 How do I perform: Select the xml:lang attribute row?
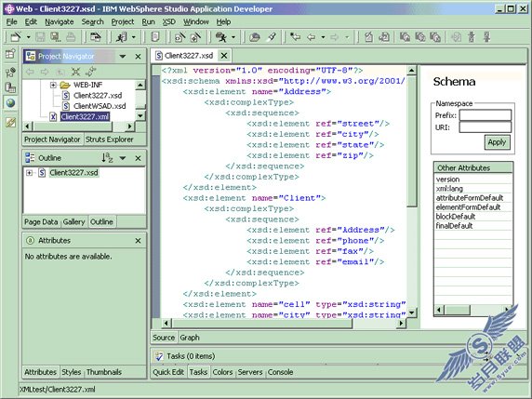tap(473, 189)
